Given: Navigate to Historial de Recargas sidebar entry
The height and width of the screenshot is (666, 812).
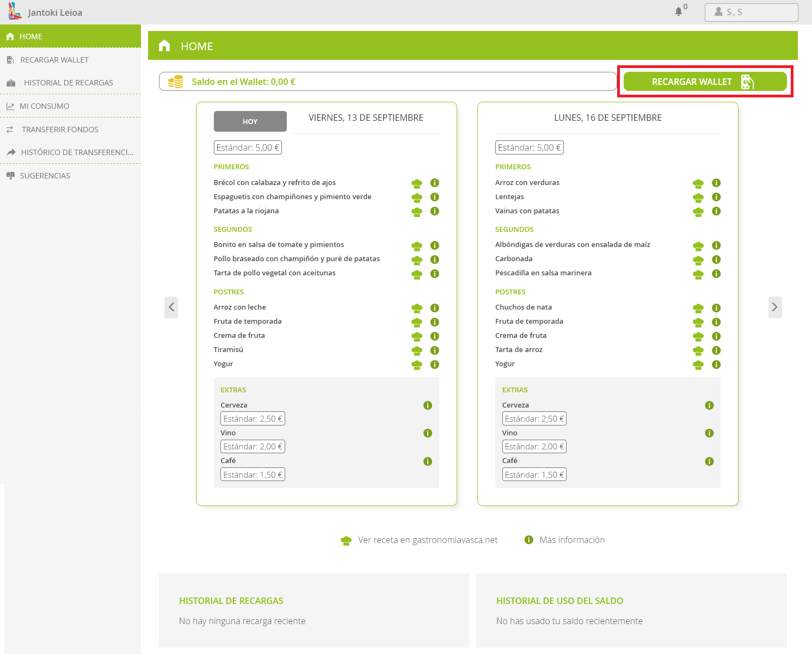Looking at the screenshot, I should (68, 83).
